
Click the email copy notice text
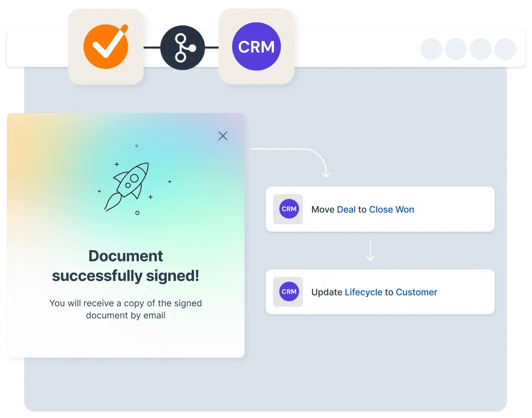125,309
